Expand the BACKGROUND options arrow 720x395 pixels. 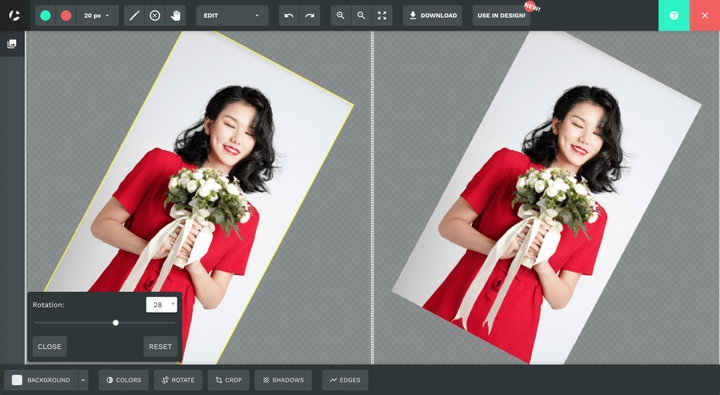[x=83, y=380]
